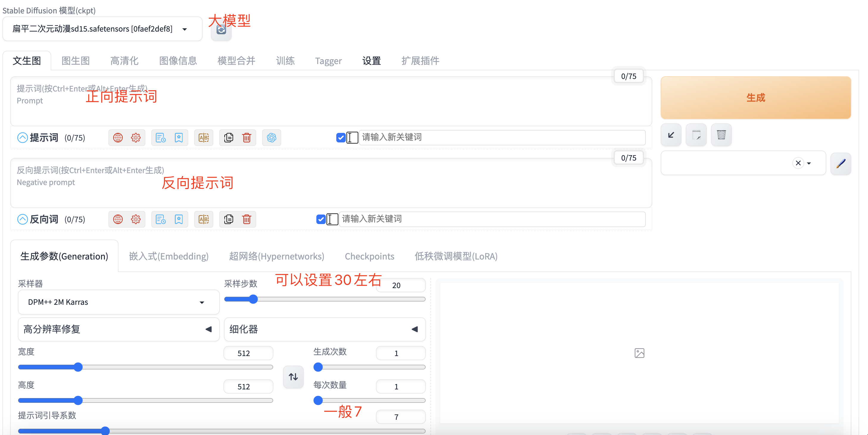
Task: Click the 生成次数 slider handle
Action: tap(318, 367)
